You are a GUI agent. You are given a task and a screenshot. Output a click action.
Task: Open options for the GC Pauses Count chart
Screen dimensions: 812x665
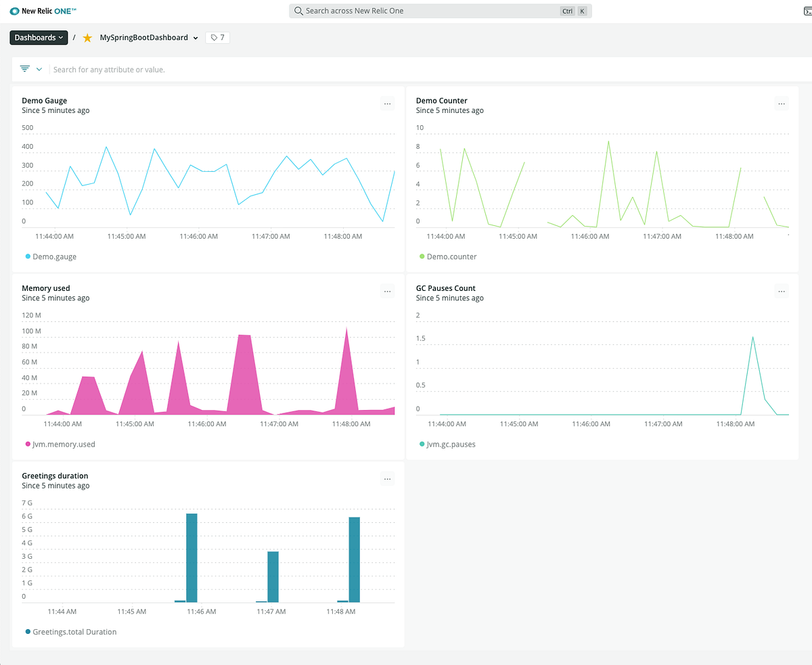tap(781, 291)
